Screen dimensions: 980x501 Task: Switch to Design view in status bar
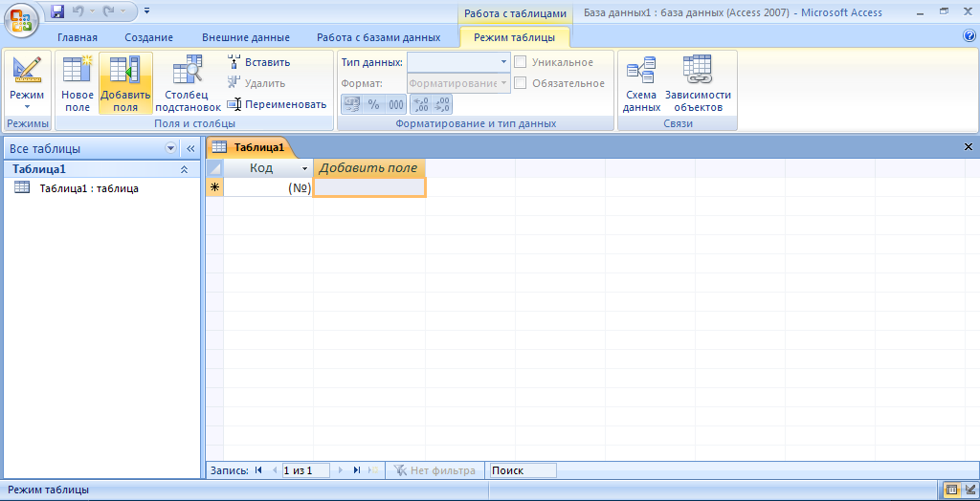[969, 490]
